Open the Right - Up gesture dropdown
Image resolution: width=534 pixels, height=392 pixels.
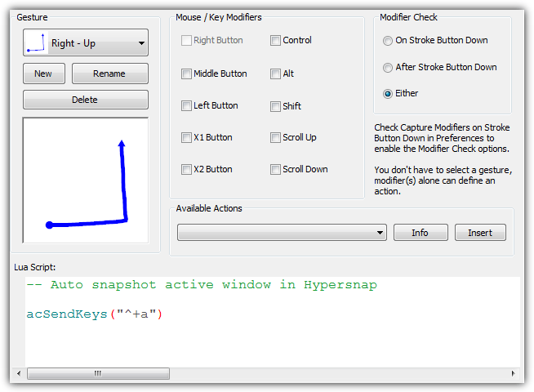pyautogui.click(x=86, y=43)
